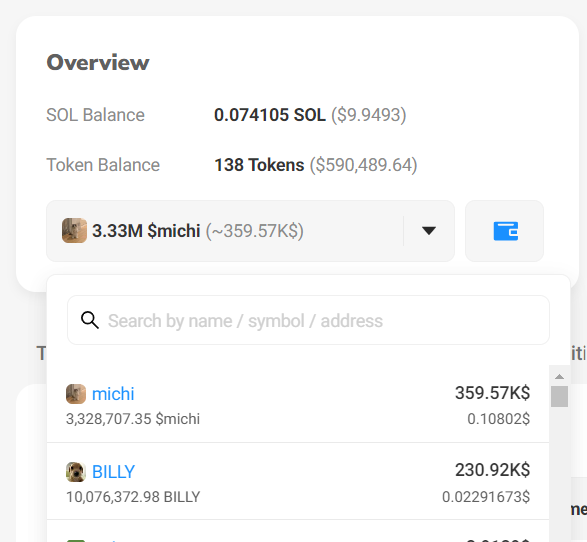Select the 0.02291673$ BILLY price

(486, 497)
